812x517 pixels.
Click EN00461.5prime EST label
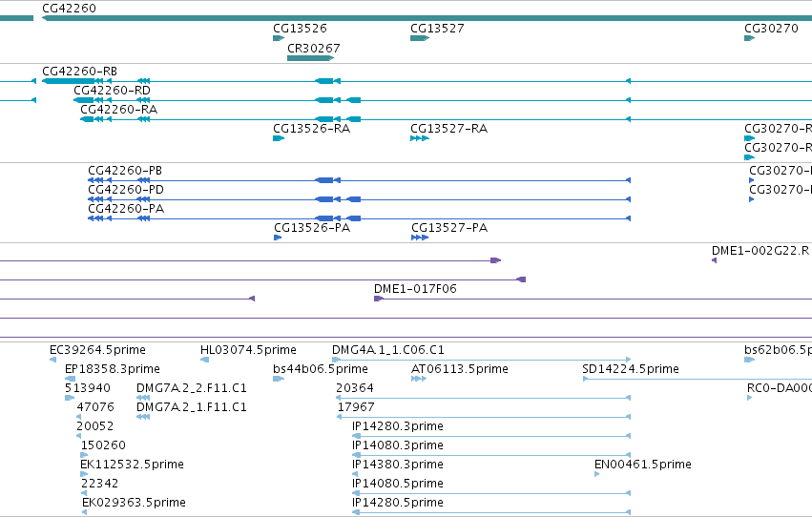(x=643, y=465)
